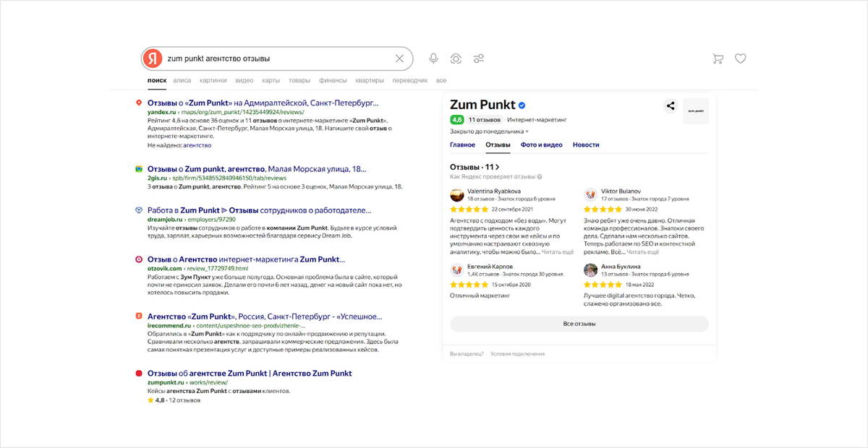Open Отзывы о «Zum Punkt» на Адмиралтейской result
This screenshot has height=448, width=868.
(263, 103)
